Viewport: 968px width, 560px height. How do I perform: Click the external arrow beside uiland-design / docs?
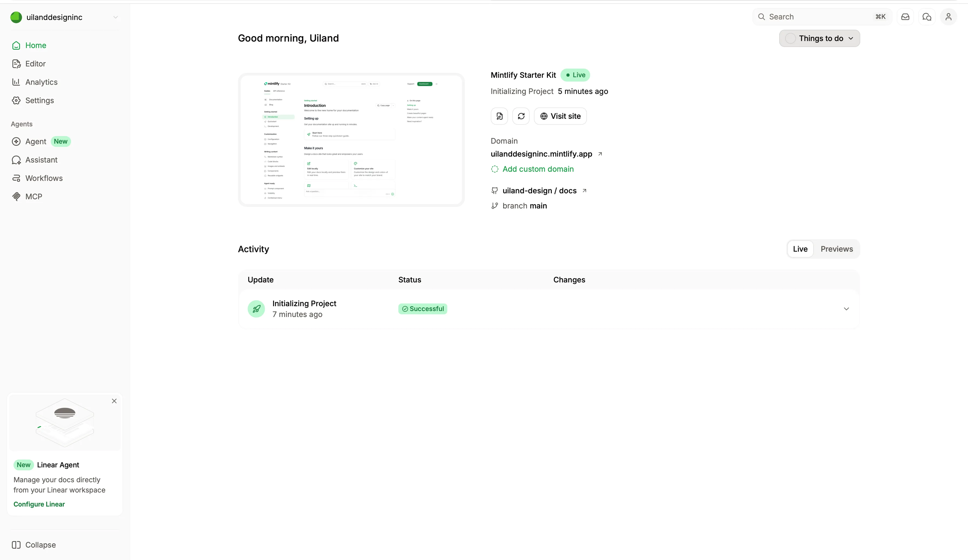[x=584, y=191]
